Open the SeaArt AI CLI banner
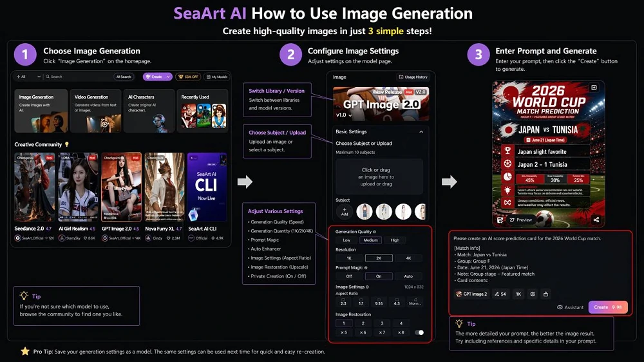This screenshot has width=644, height=362. 207,187
